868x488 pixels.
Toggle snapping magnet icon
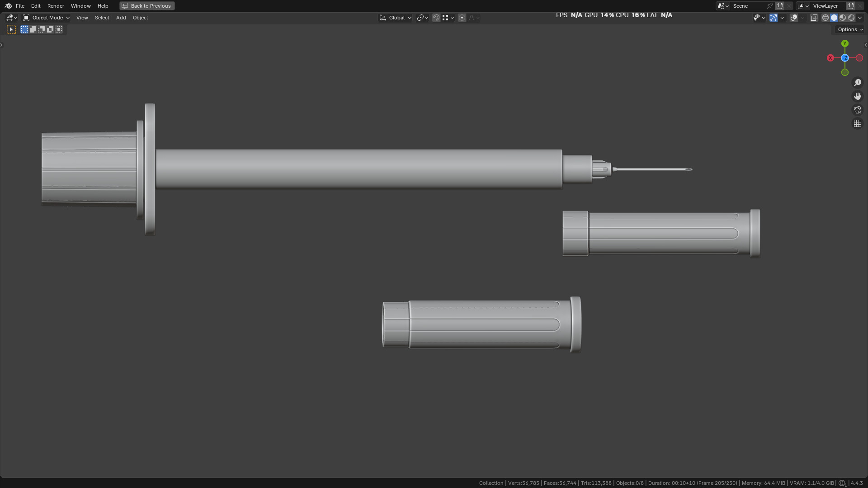436,18
